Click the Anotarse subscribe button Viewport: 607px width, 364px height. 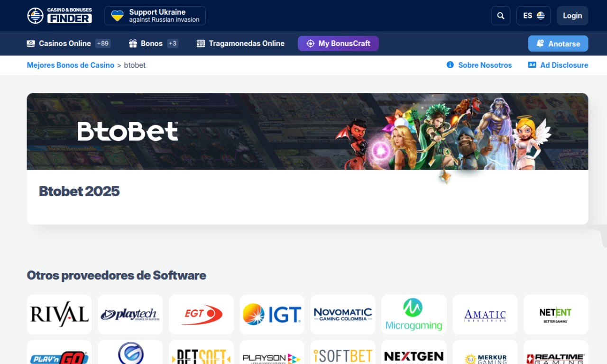[558, 44]
